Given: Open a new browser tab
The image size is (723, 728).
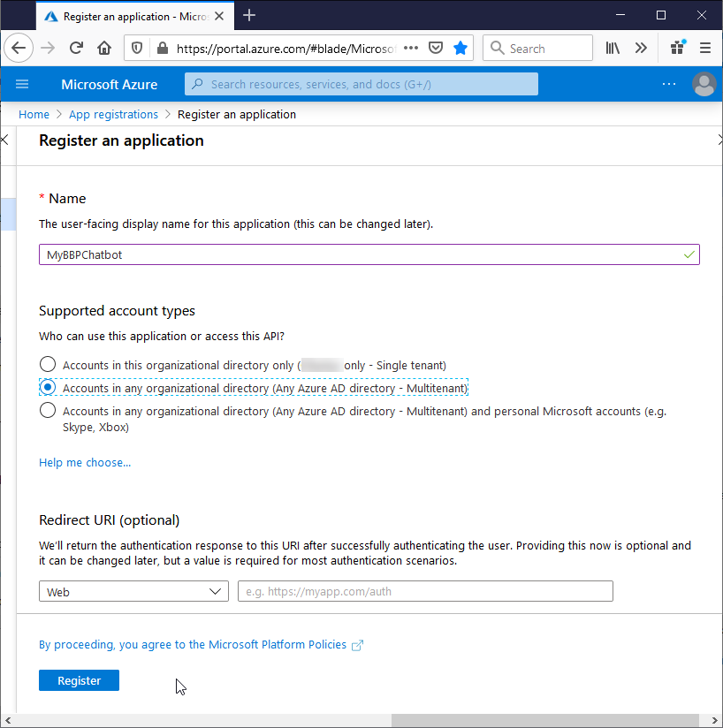Looking at the screenshot, I should coord(249,16).
